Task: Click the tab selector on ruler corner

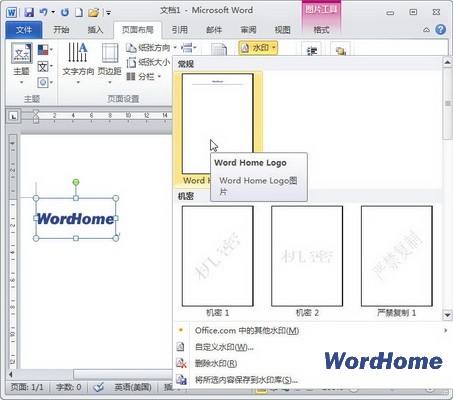Action: (x=13, y=116)
